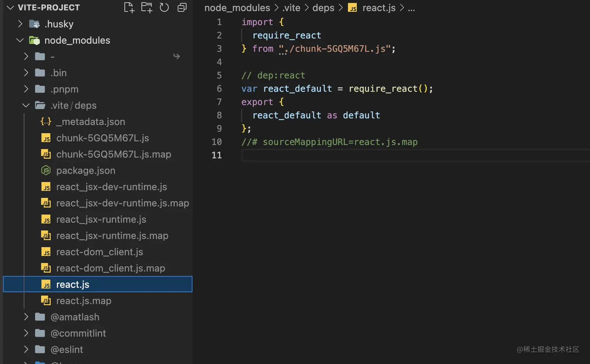
Task: Expand the @amatlash folder
Action: coord(26,317)
